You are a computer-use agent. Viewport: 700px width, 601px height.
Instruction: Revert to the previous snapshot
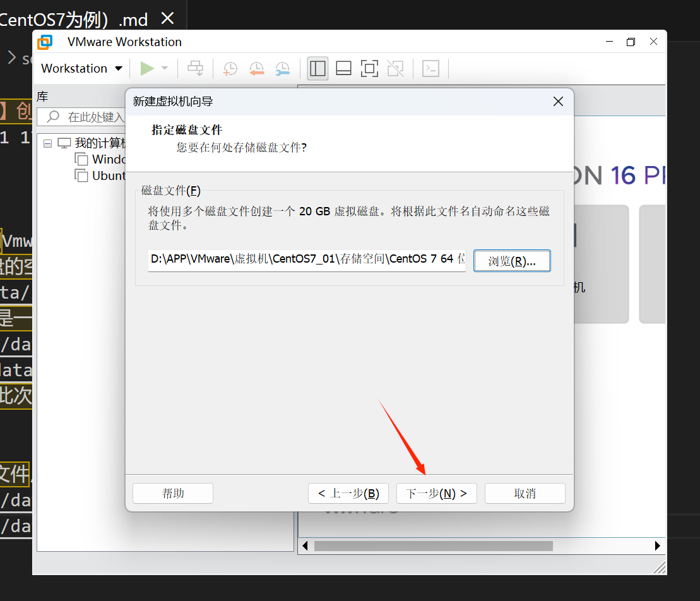pyautogui.click(x=256, y=68)
